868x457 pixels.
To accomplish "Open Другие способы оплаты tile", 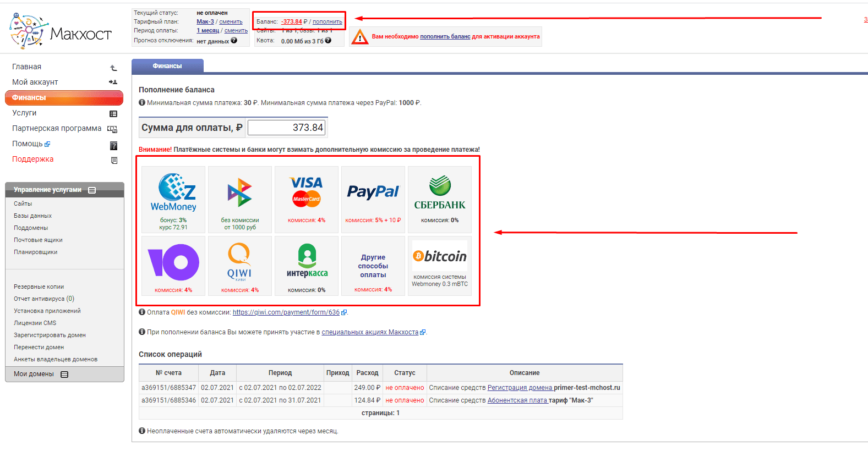I will pos(373,266).
